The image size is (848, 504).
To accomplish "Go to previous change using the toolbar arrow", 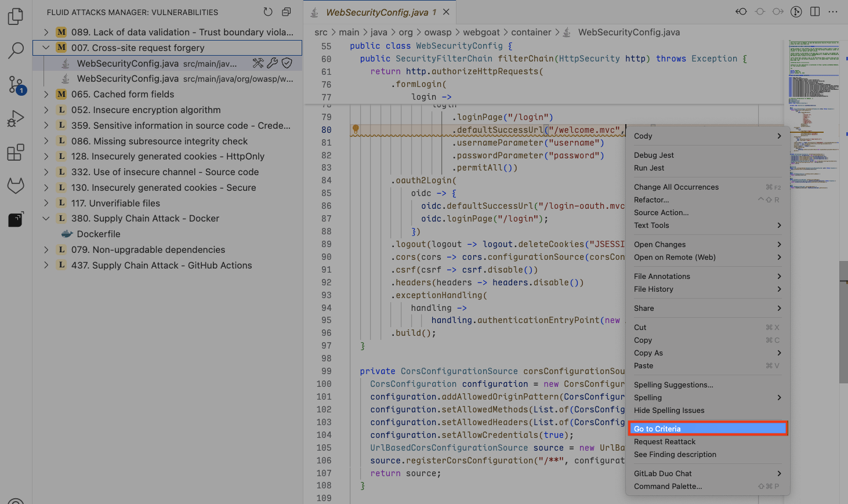I will (741, 12).
